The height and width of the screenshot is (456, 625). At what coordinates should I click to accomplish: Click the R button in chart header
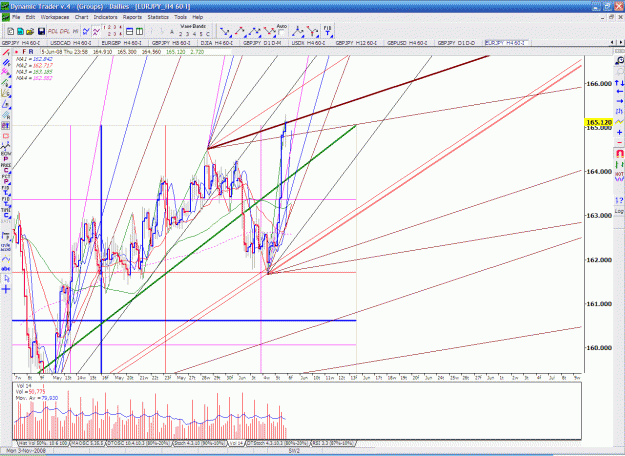pyautogui.click(x=31, y=52)
